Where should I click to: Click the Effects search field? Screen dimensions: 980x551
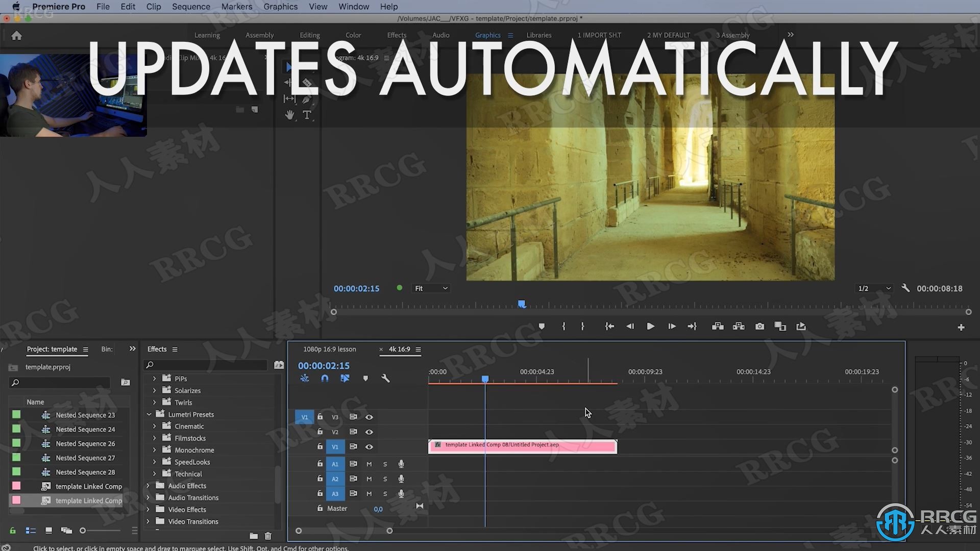click(206, 365)
